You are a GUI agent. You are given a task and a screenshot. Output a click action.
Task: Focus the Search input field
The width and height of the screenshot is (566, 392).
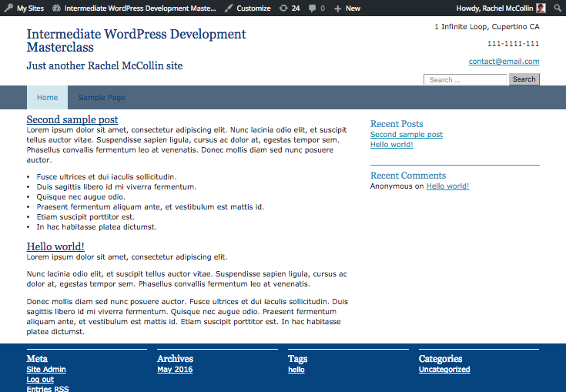click(465, 79)
